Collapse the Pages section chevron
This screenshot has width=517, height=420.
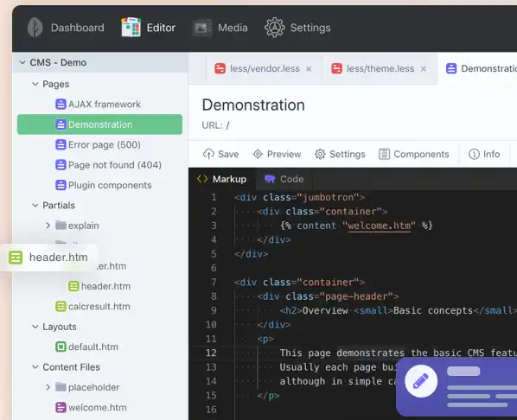(x=35, y=84)
